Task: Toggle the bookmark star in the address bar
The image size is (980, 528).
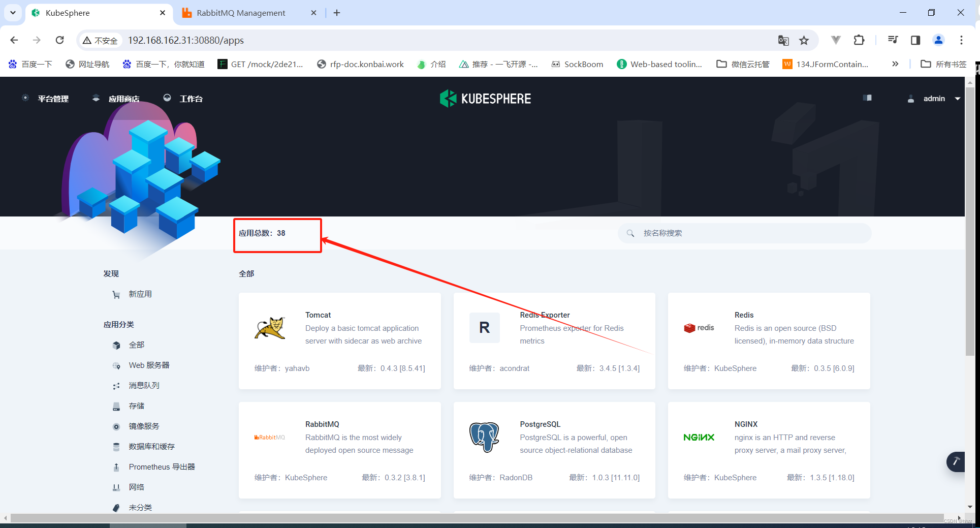Action: click(x=804, y=40)
